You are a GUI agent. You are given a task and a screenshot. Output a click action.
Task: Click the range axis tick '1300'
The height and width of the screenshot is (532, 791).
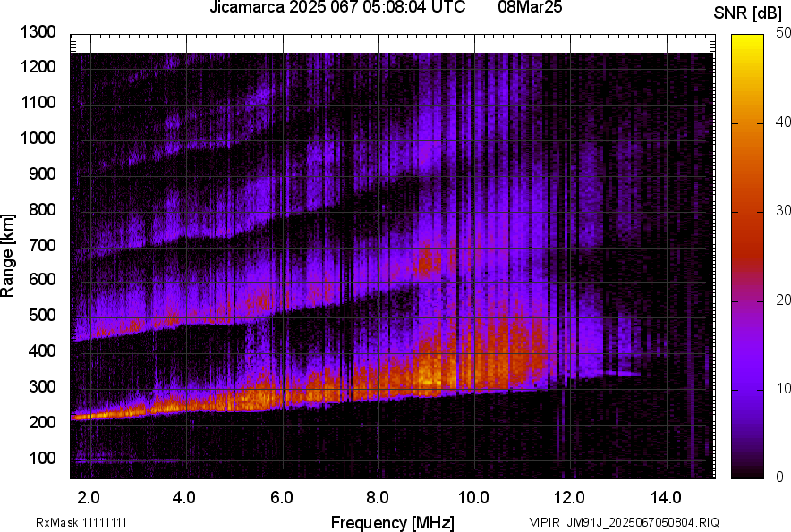[x=38, y=32]
